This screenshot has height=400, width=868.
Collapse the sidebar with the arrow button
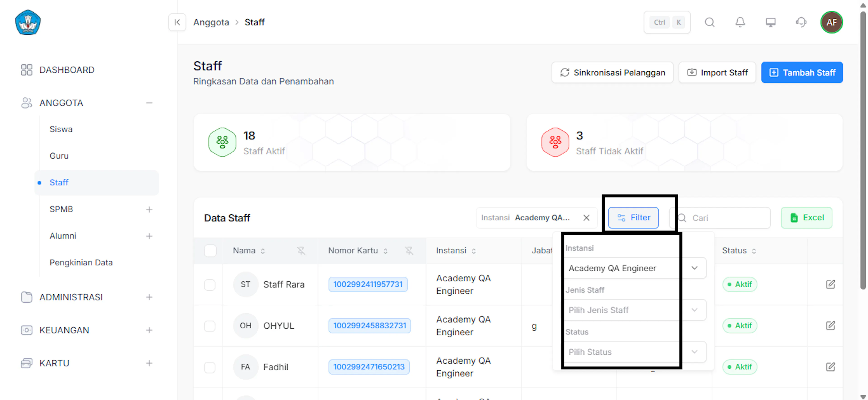click(177, 22)
